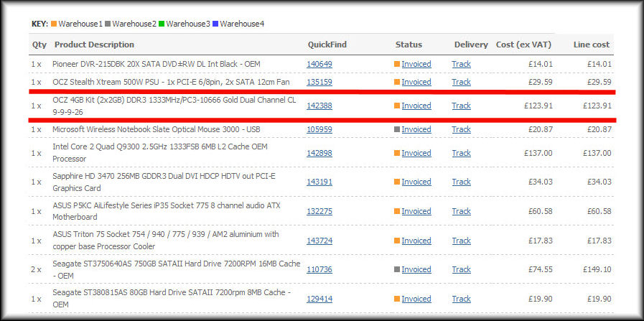This screenshot has height=321, width=644.
Task: Click Invoiced status for OCZ Stealth Xtream PSU
Action: [416, 82]
